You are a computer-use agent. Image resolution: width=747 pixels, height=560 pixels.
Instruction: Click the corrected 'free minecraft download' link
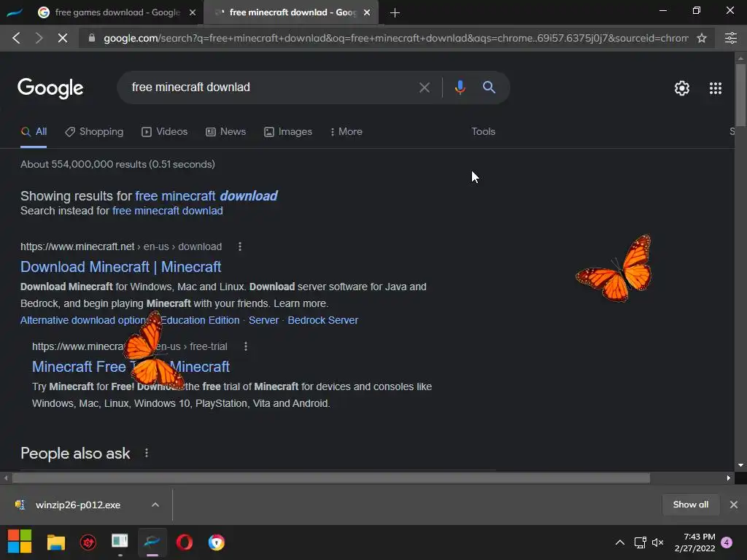click(x=206, y=195)
